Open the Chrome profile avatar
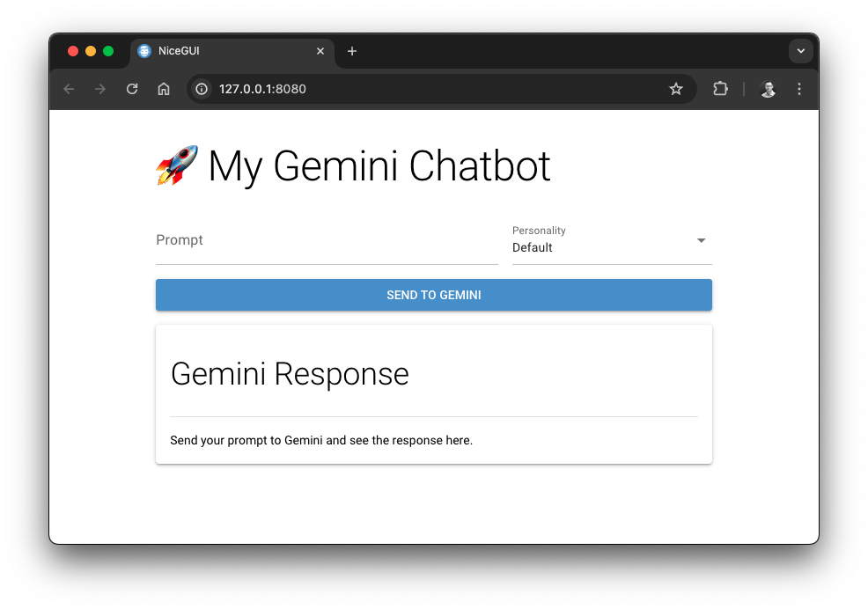This screenshot has width=868, height=609. (x=768, y=89)
